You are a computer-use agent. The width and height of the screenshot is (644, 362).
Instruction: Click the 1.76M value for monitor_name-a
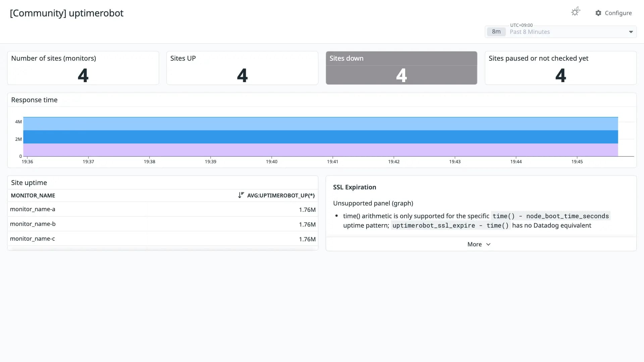click(x=307, y=210)
